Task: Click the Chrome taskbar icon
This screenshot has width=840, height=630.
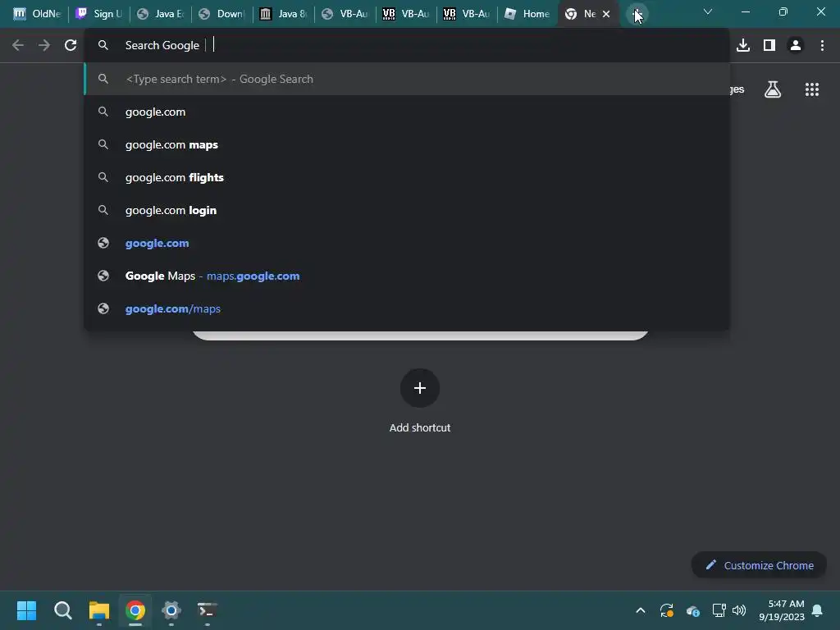Action: pos(135,610)
